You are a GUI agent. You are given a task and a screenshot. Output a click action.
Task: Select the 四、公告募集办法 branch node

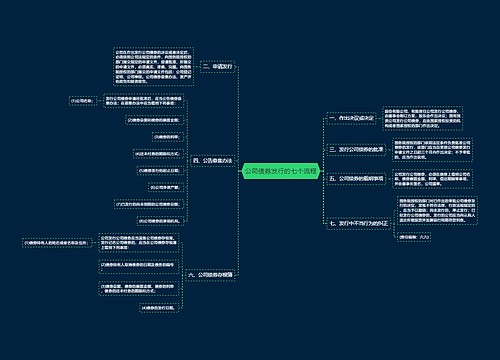coord(212,161)
